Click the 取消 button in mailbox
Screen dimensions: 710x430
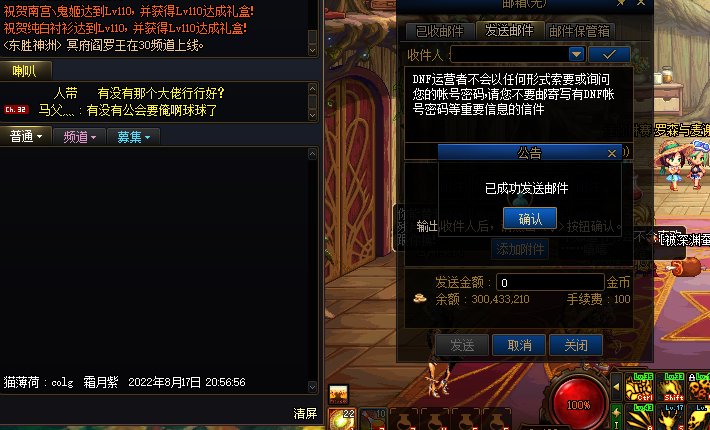[519, 345]
